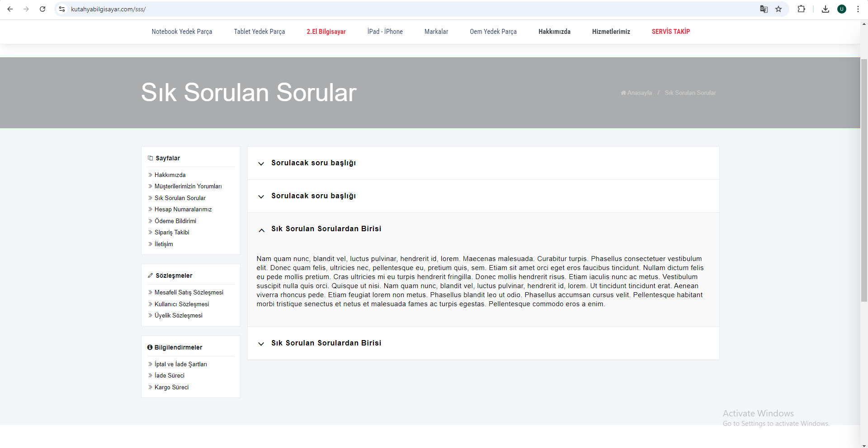Open site information icon in address bar
Screen dimensions: 868x448
coord(62,9)
